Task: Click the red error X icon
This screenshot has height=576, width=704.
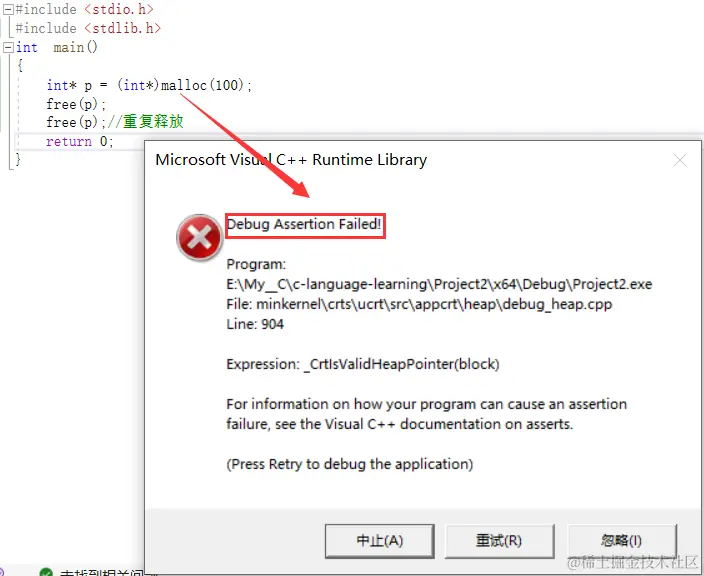Action: [199, 237]
